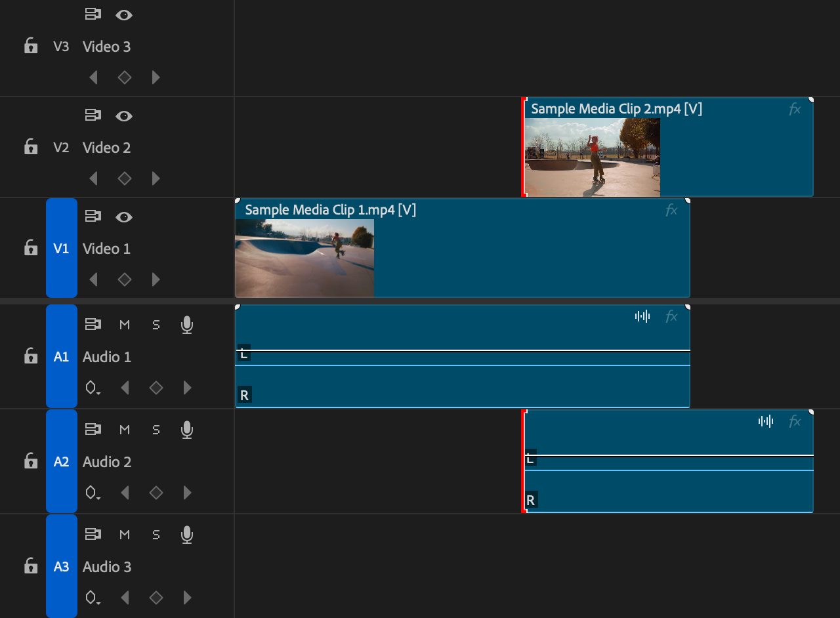Toggle A2 track targeting button
Viewport: 840px width, 618px height.
point(61,461)
